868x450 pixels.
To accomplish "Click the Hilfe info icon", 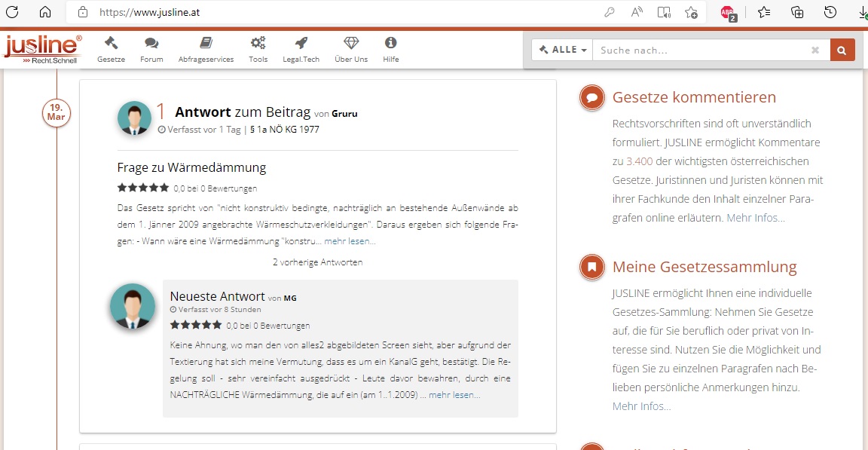I will pos(390,44).
